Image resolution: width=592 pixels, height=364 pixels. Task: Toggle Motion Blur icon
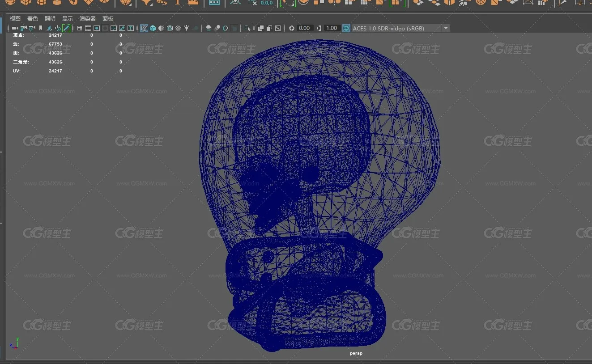click(x=217, y=28)
